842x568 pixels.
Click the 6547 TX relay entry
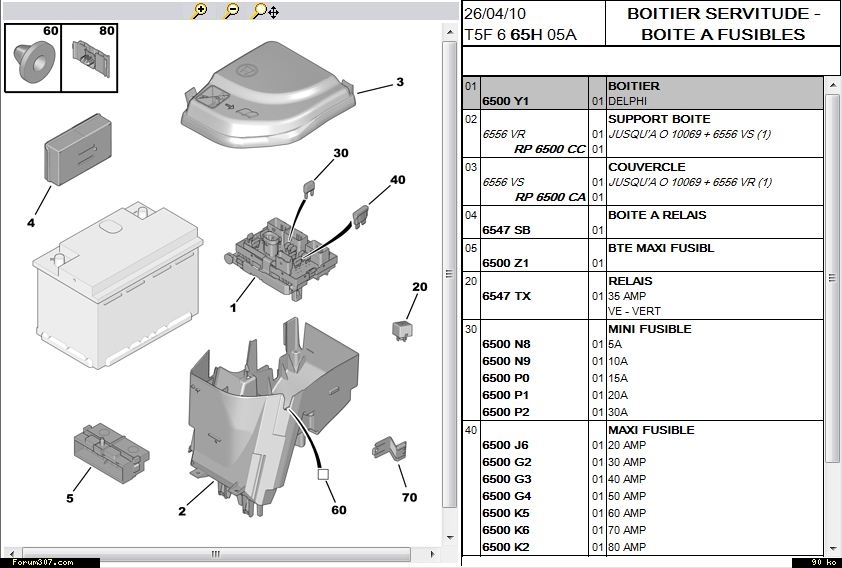coord(505,296)
